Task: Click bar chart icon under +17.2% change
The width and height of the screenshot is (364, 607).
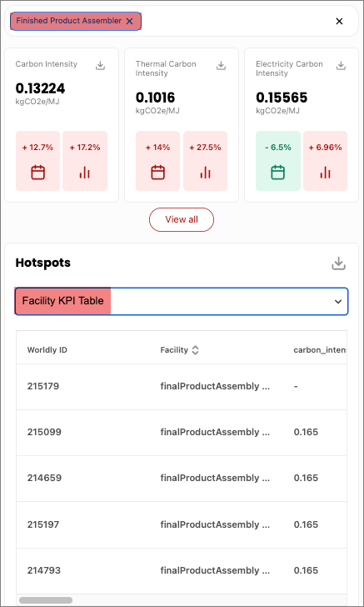Action: (85, 173)
